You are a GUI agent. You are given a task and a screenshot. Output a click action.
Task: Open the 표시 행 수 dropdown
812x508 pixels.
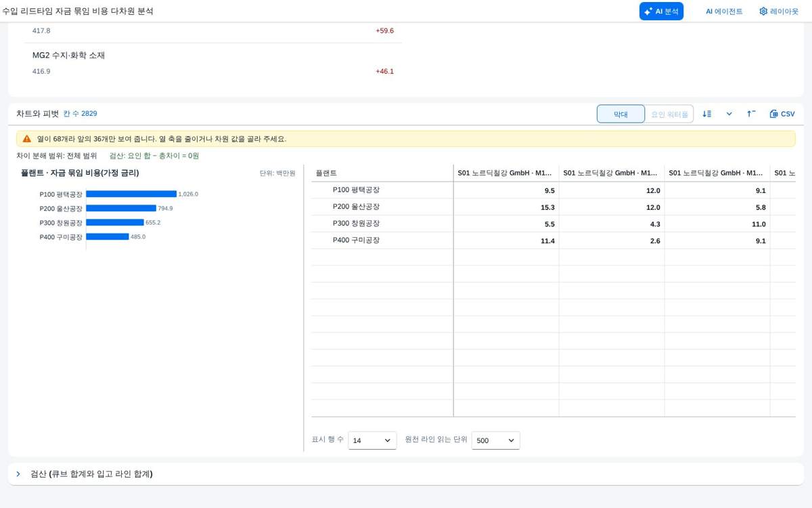372,440
